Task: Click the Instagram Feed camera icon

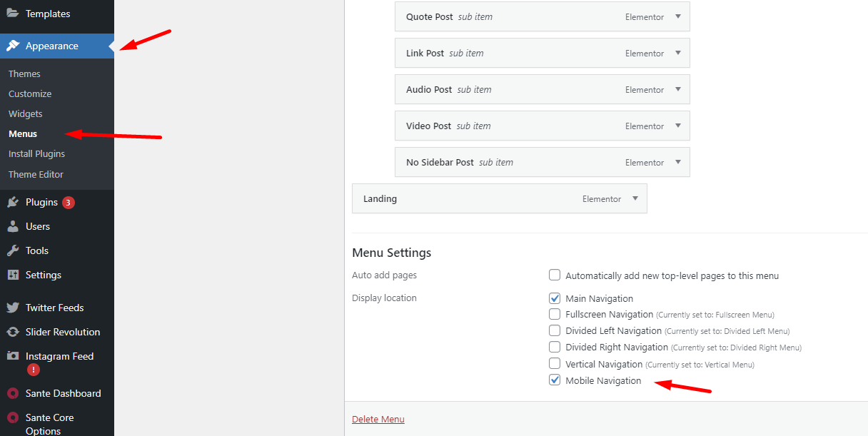Action: 13,356
